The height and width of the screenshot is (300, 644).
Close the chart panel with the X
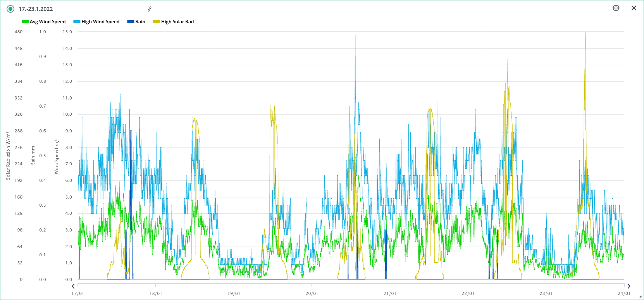coord(634,8)
